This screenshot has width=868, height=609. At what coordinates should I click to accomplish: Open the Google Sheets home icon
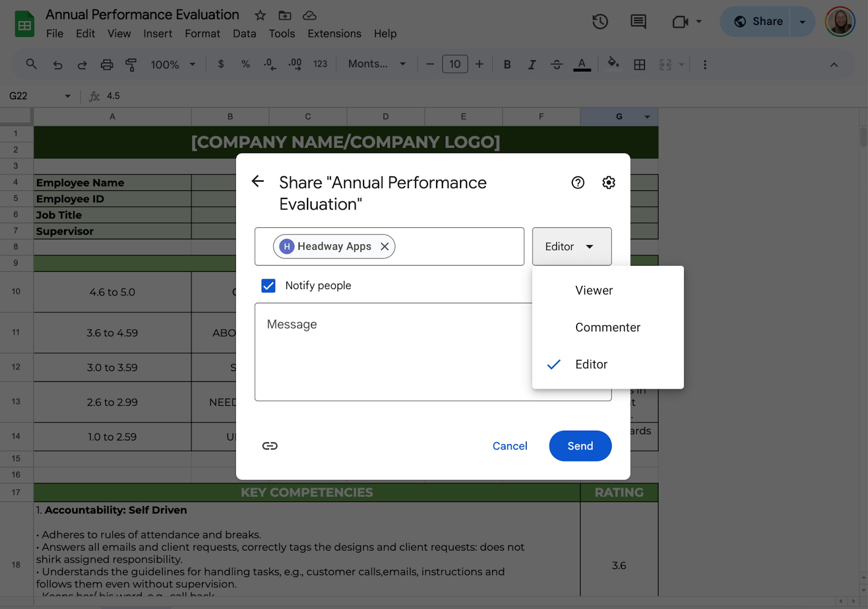(x=24, y=24)
